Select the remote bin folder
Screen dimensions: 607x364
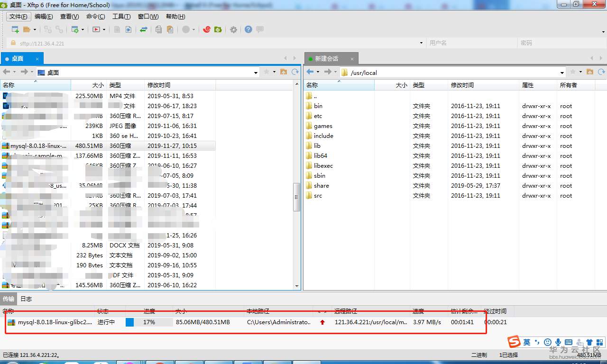tap(318, 106)
